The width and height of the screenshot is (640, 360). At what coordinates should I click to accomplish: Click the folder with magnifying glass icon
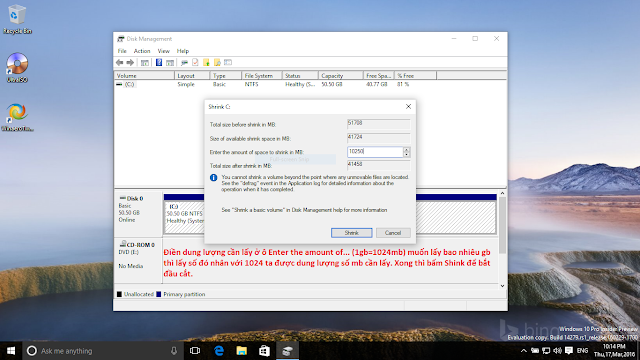click(x=217, y=62)
